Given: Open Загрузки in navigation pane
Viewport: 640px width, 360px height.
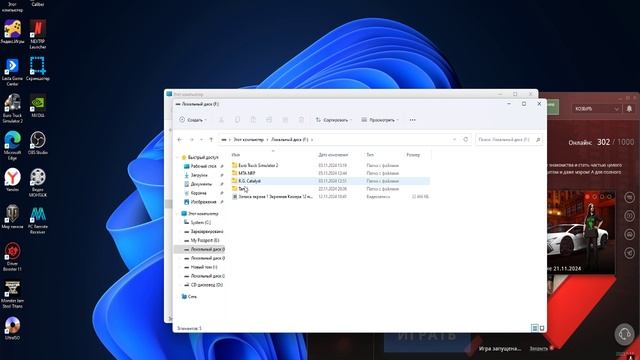Looking at the screenshot, I should (x=199, y=175).
